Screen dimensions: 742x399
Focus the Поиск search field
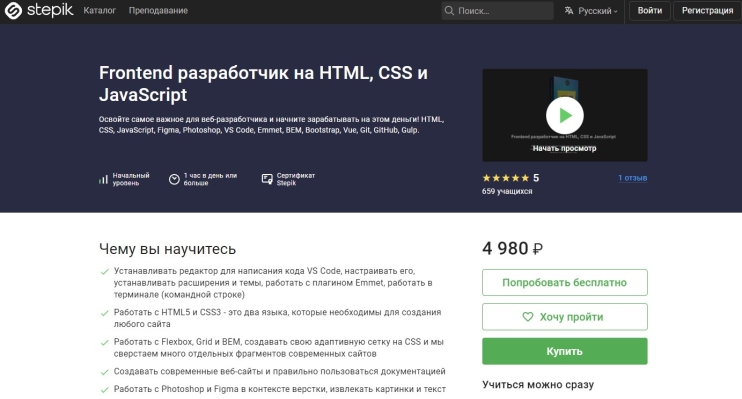497,10
